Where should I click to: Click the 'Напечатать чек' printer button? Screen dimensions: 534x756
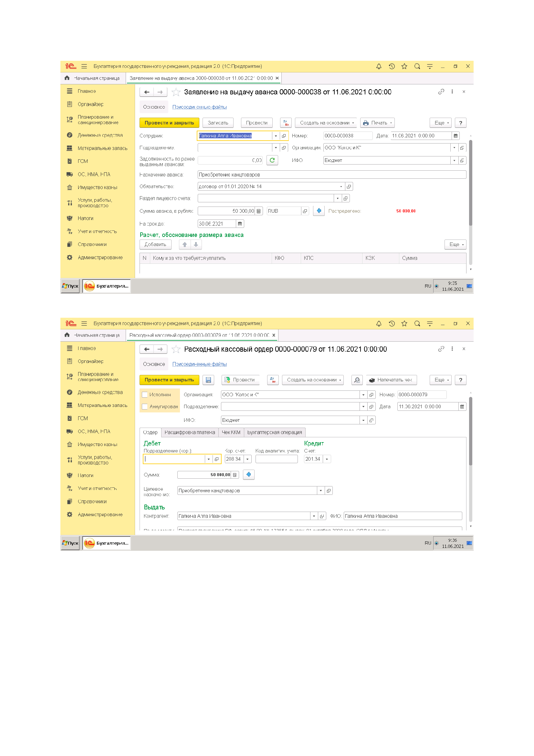pyautogui.click(x=391, y=380)
